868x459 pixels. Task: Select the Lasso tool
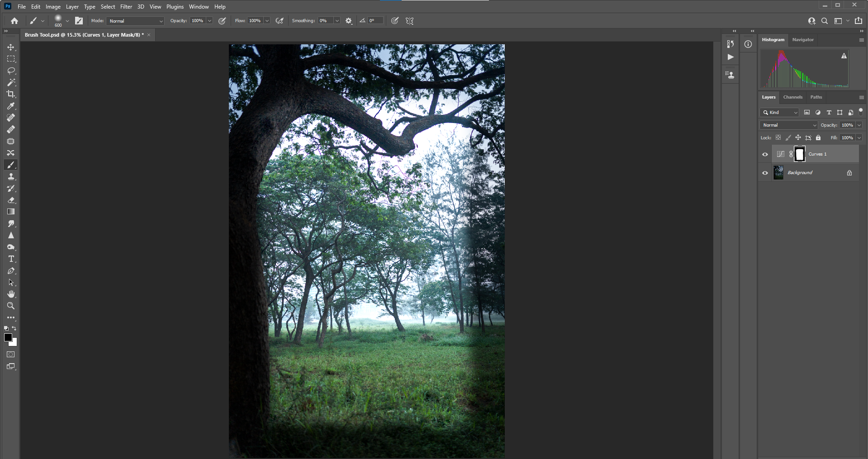[x=11, y=71]
